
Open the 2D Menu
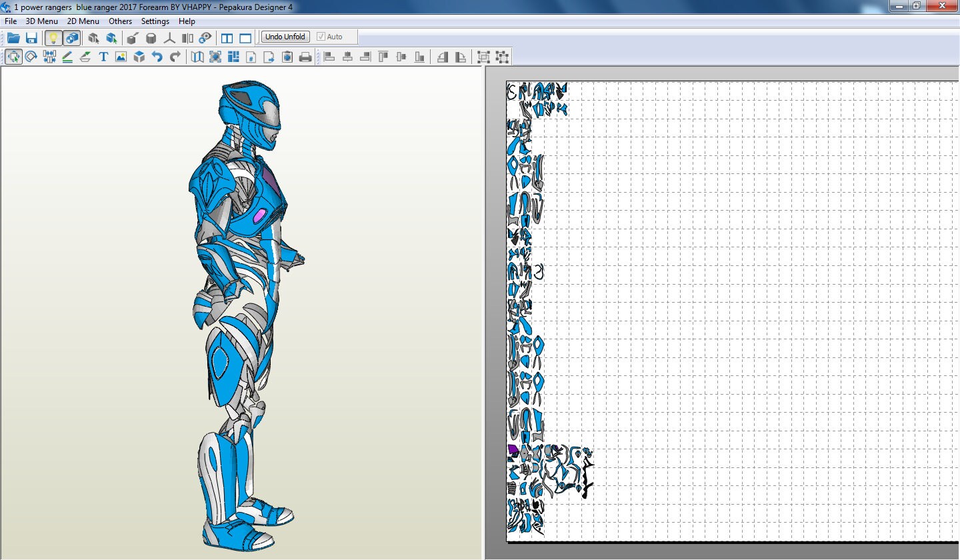click(x=83, y=21)
